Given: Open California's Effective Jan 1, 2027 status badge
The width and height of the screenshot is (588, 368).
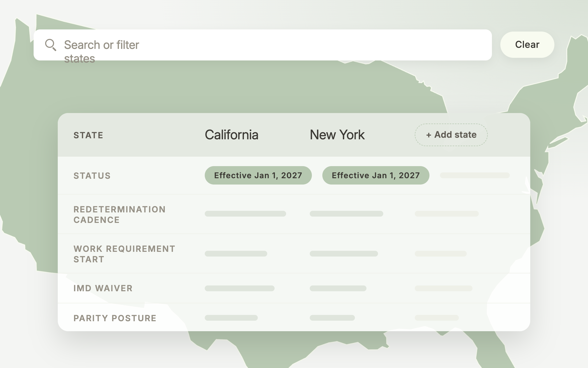Looking at the screenshot, I should (258, 175).
